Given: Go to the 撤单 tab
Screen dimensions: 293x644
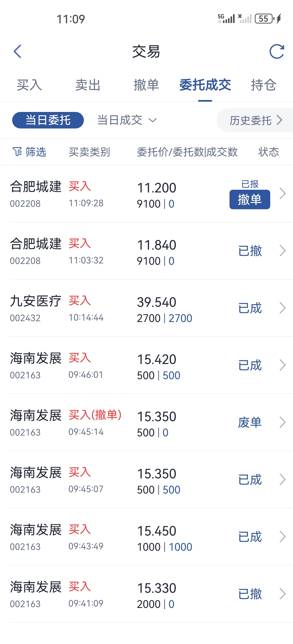Looking at the screenshot, I should point(146,85).
